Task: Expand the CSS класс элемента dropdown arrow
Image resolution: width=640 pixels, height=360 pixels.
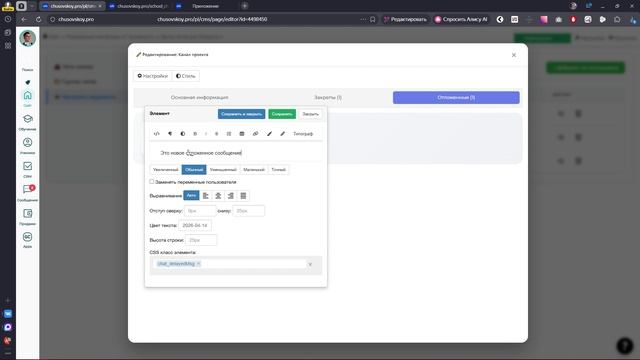Action: [x=310, y=264]
